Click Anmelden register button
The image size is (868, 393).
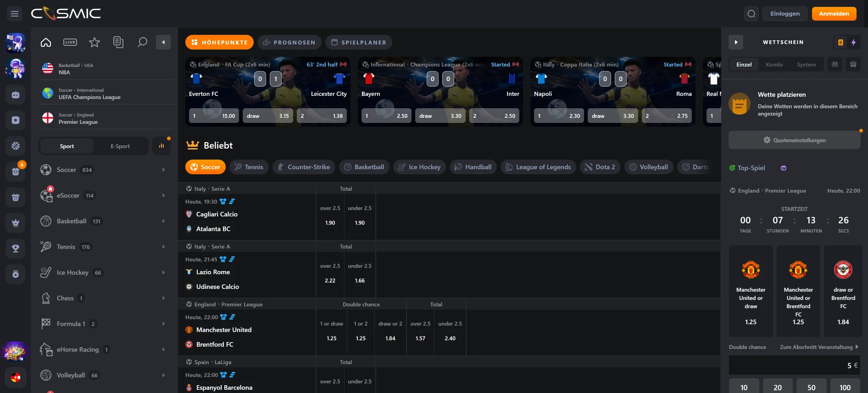834,14
